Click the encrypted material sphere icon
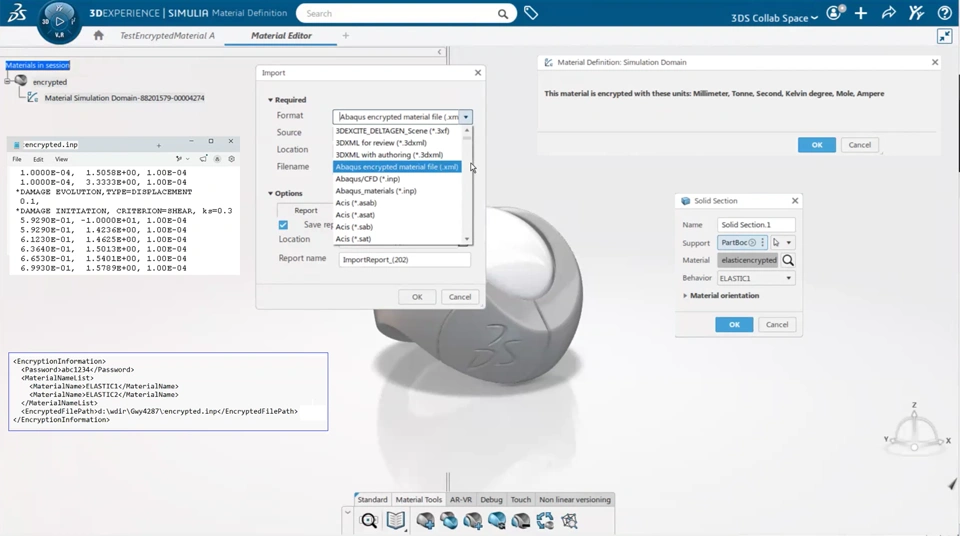This screenshot has height=536, width=960. point(21,81)
